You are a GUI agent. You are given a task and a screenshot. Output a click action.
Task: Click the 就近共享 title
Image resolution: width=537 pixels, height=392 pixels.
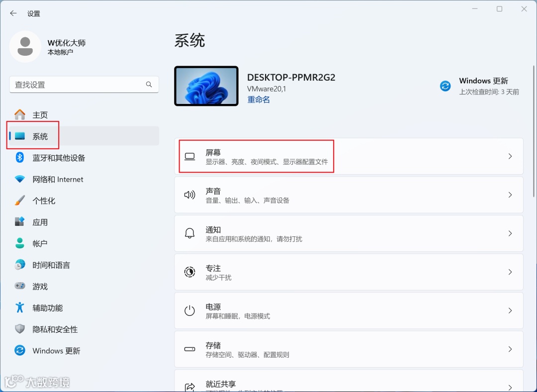221,384
